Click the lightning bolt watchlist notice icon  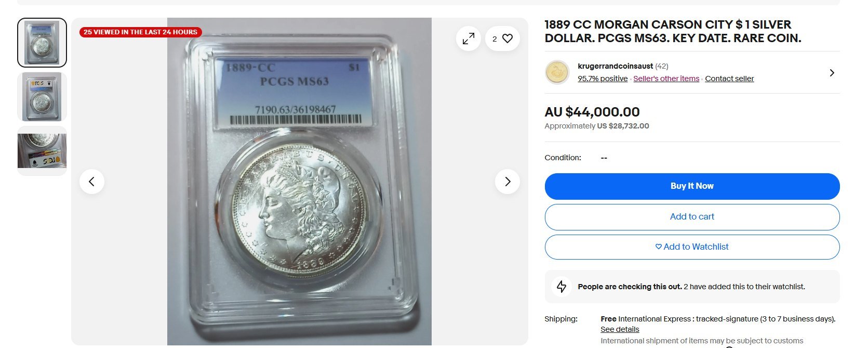[x=562, y=287]
